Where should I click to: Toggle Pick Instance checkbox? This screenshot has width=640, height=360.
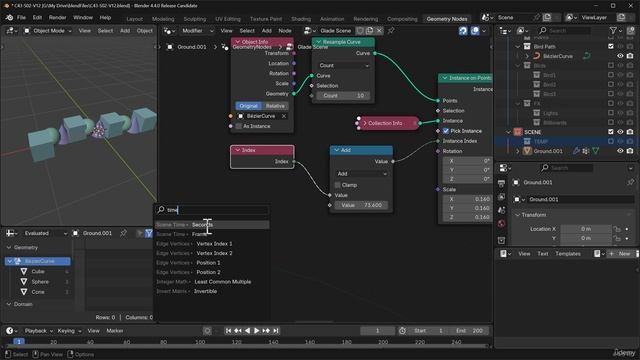[446, 131]
